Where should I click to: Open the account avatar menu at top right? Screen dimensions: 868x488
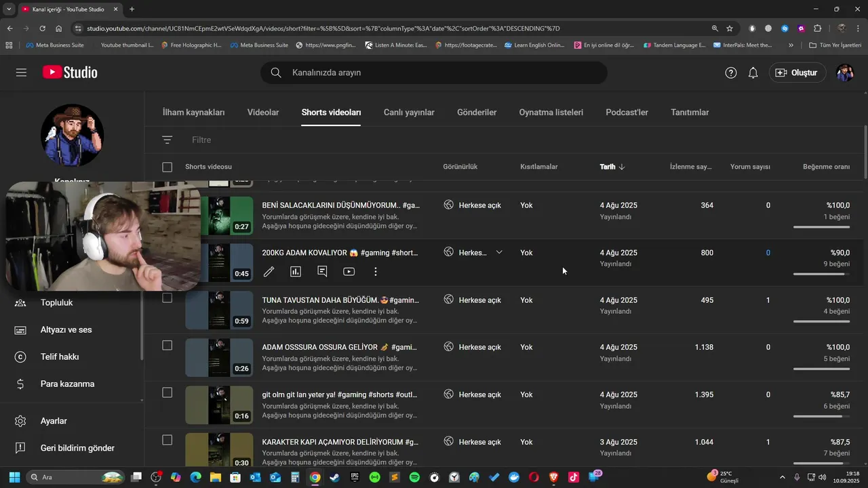[845, 73]
